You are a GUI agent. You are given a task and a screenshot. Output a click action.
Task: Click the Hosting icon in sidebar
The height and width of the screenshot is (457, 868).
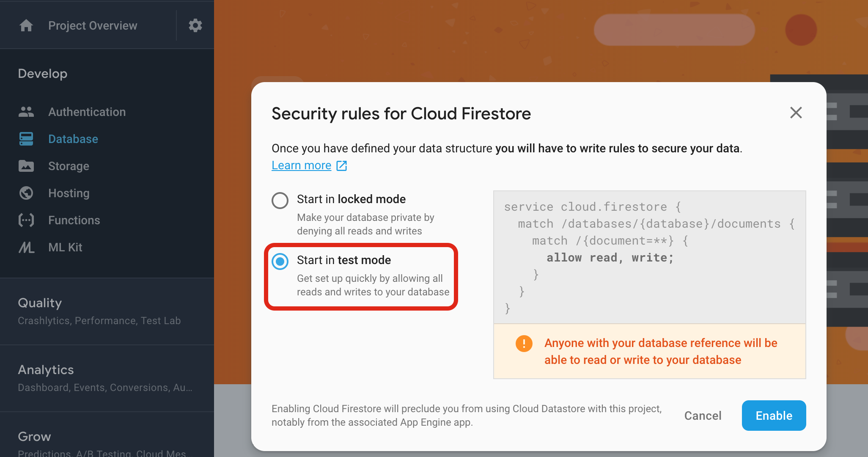(x=26, y=193)
